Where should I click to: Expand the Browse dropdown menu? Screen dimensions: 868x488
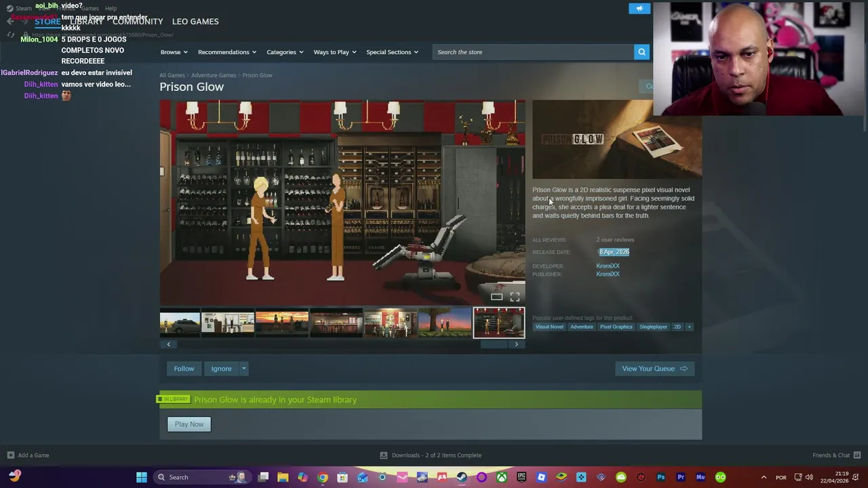click(174, 52)
